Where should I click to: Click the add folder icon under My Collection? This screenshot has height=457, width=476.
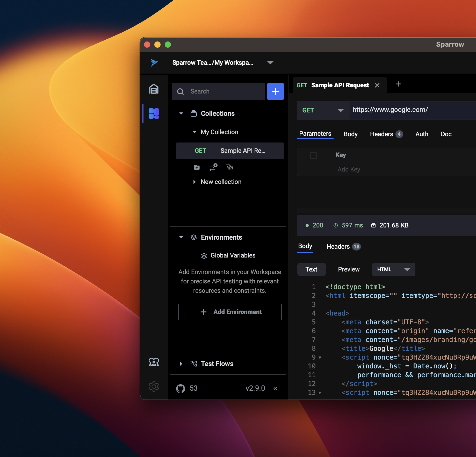(x=197, y=168)
